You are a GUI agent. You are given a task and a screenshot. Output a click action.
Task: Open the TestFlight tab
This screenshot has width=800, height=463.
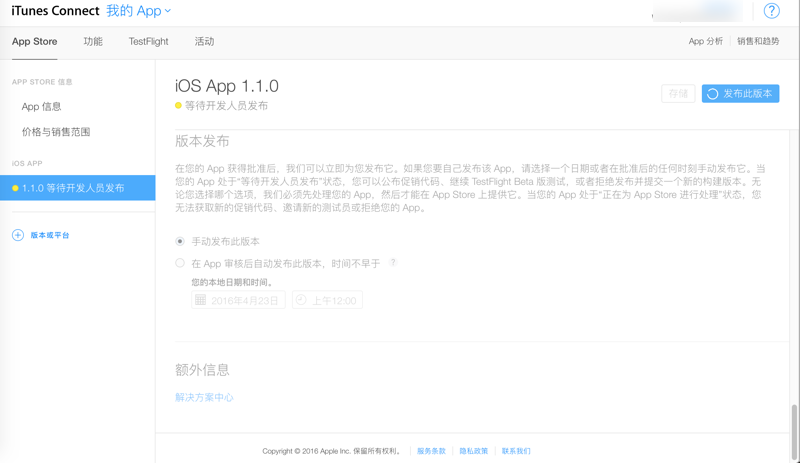[148, 41]
